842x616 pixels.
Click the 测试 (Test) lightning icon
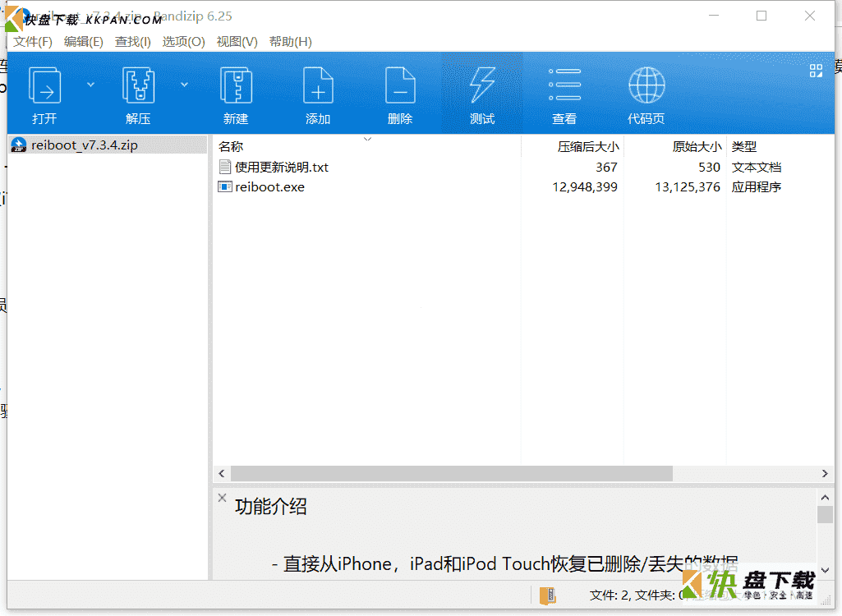coord(482,85)
